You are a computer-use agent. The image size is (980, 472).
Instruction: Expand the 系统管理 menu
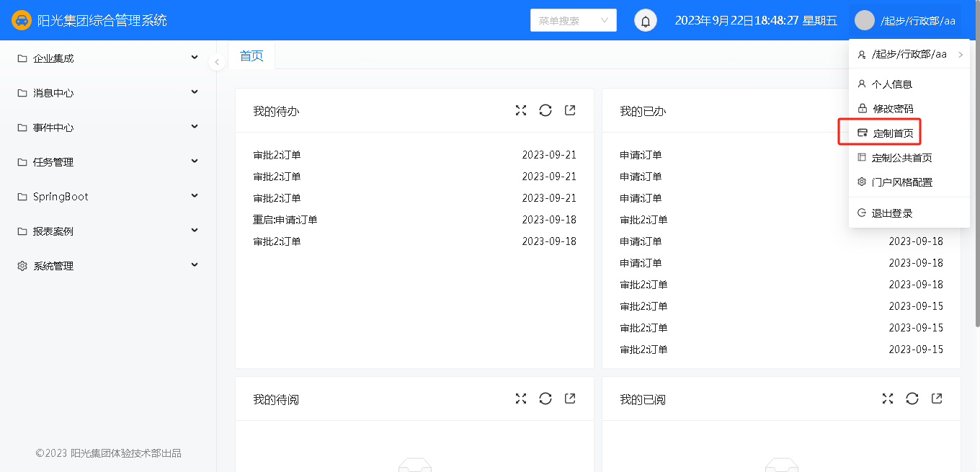pyautogui.click(x=108, y=266)
